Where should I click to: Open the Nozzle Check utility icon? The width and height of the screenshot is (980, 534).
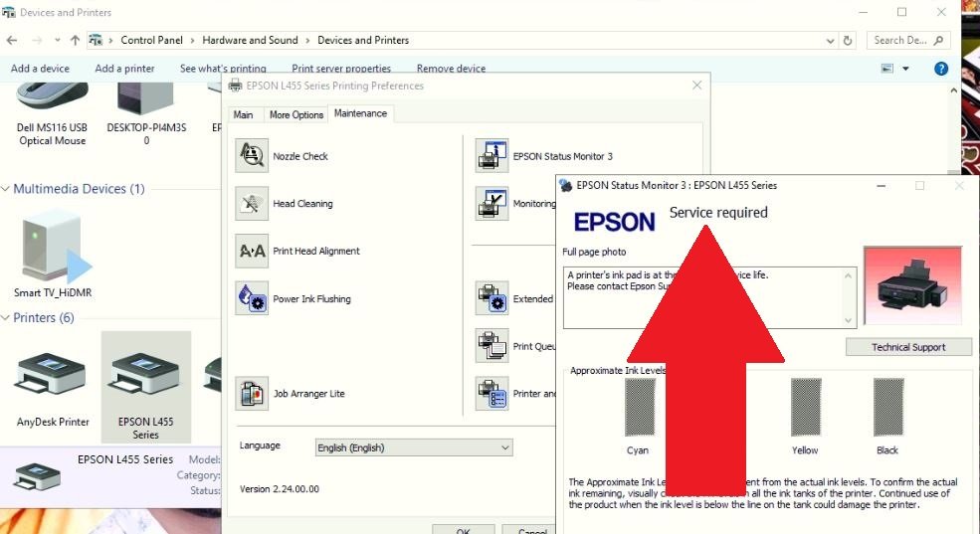[x=252, y=155]
